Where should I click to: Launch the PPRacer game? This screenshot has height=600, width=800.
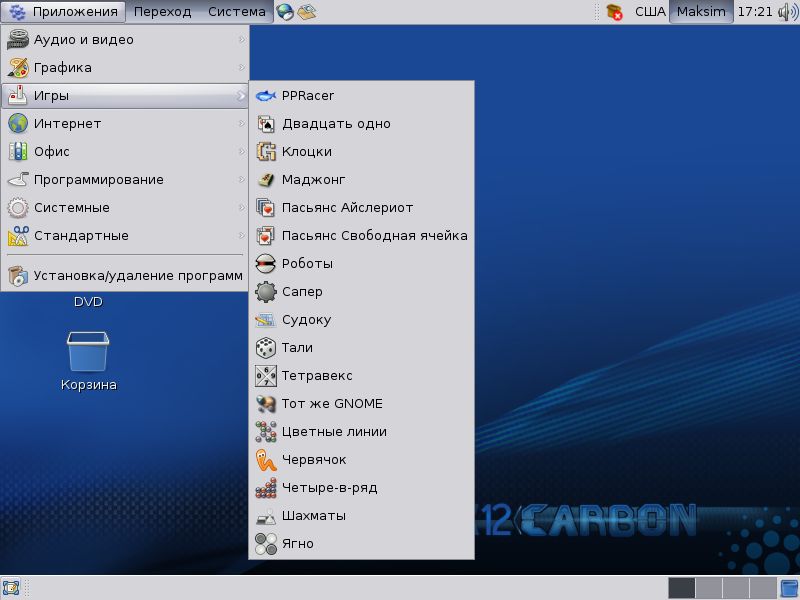pos(361,95)
